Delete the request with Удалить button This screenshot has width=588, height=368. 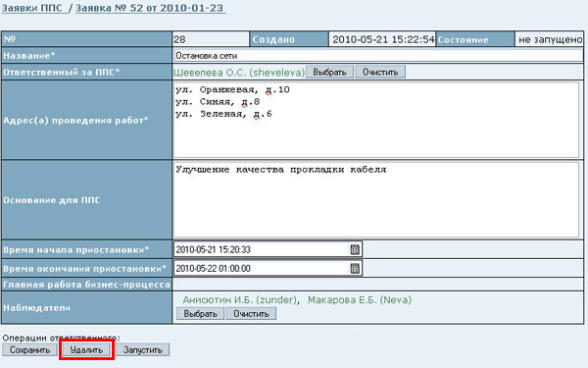click(86, 350)
